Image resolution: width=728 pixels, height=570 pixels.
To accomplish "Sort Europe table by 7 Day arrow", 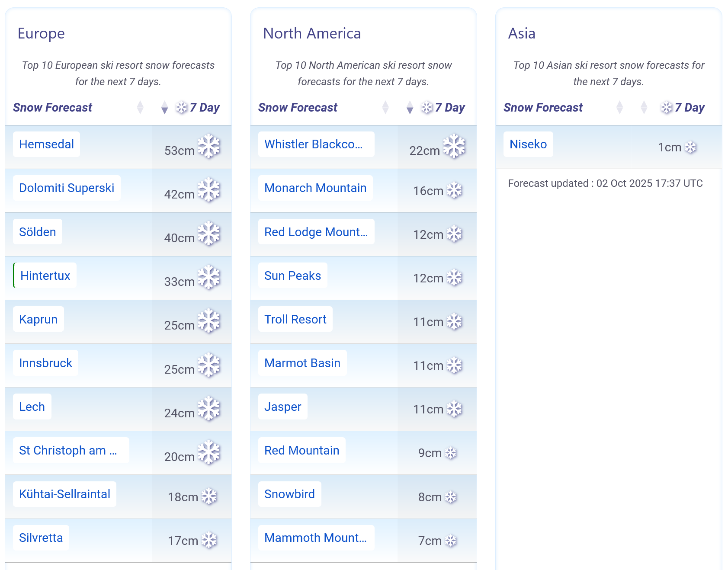I will tap(164, 107).
